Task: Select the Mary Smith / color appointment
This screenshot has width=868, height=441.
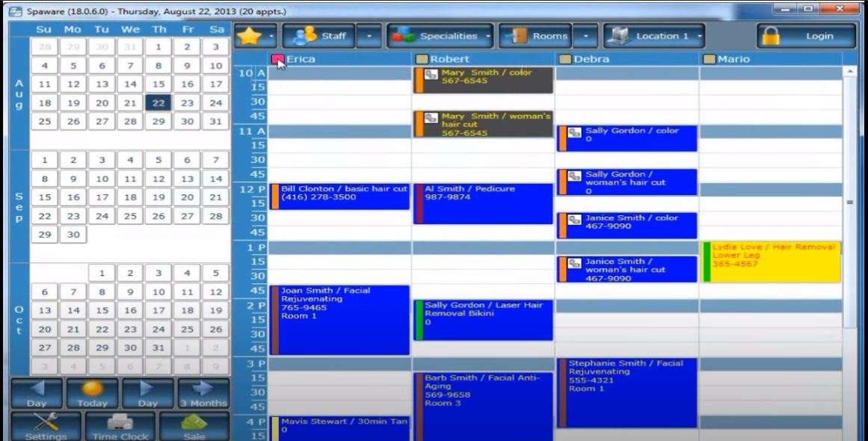Action: (483, 80)
